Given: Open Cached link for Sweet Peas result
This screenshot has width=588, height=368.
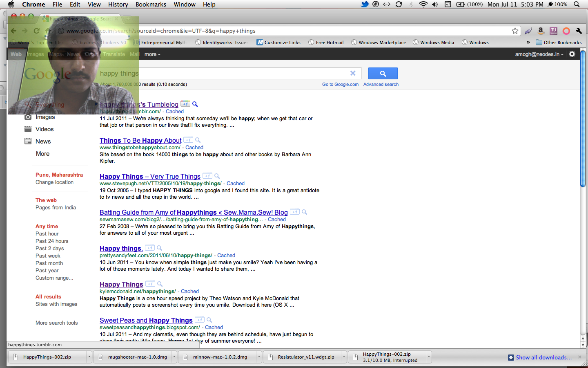Looking at the screenshot, I should [214, 328].
